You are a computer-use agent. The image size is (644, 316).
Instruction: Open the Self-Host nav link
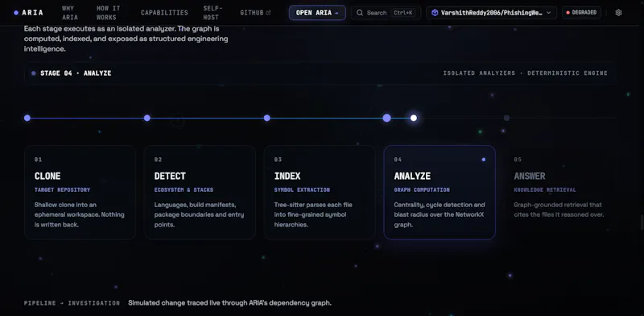click(x=213, y=13)
